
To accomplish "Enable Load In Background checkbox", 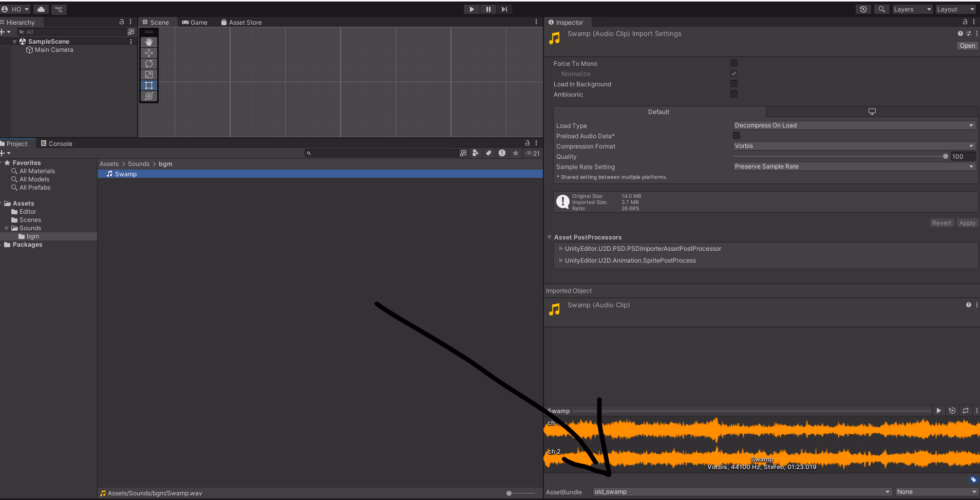I will (x=734, y=84).
